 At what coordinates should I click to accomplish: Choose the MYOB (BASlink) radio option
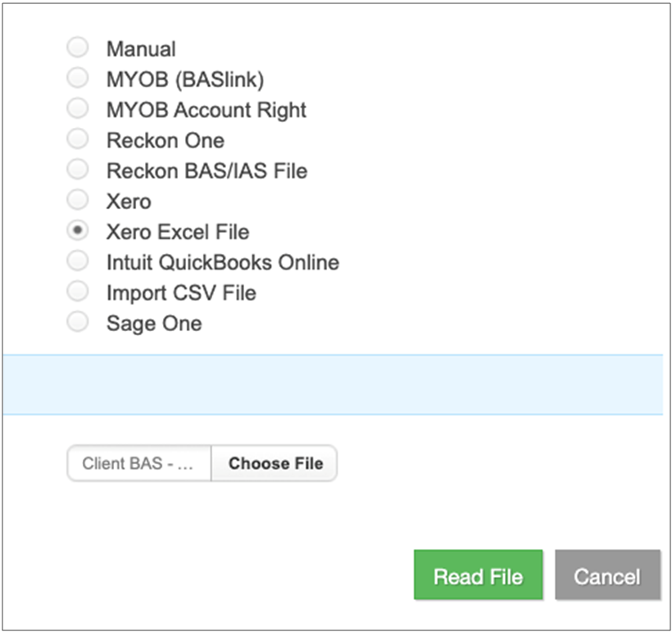coord(78,79)
